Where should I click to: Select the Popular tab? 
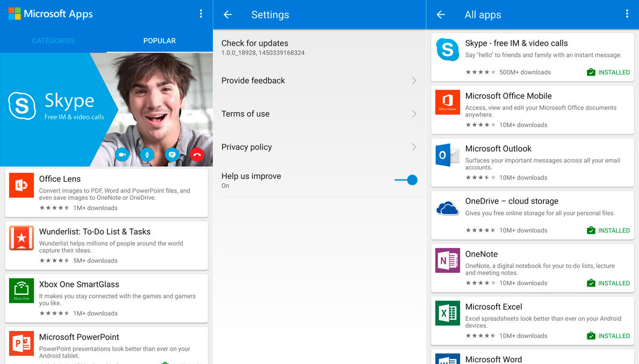click(x=159, y=41)
